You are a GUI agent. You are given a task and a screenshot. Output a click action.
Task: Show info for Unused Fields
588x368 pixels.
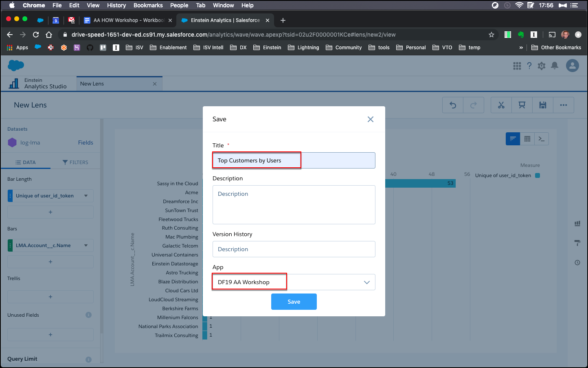[x=88, y=315]
